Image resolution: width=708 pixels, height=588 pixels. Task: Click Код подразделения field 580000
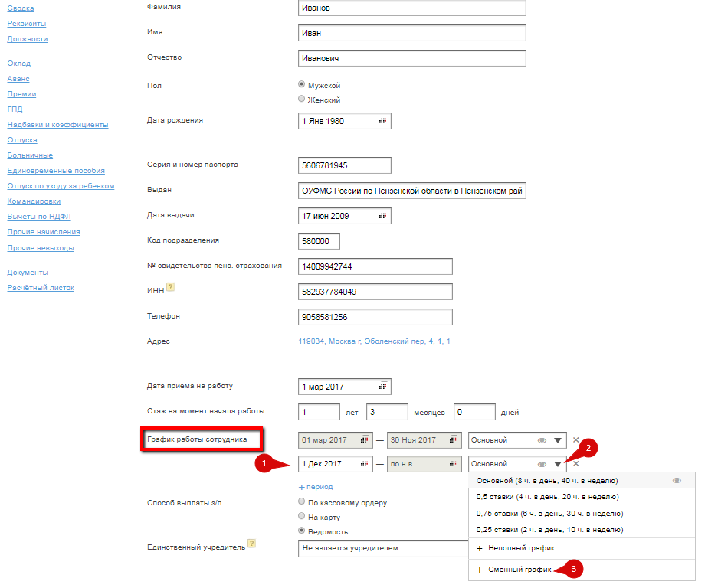click(x=319, y=241)
